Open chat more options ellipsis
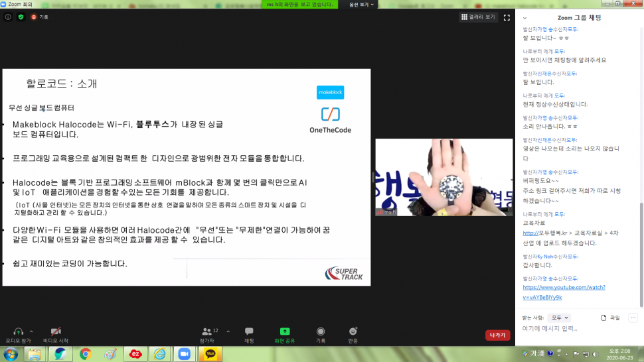This screenshot has width=644, height=362. click(x=633, y=318)
